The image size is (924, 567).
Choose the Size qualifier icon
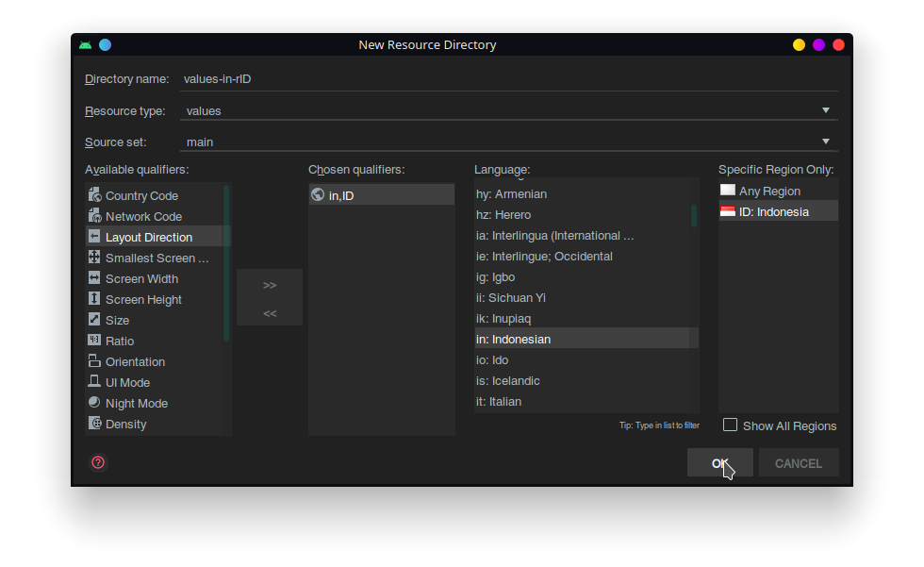(x=94, y=319)
